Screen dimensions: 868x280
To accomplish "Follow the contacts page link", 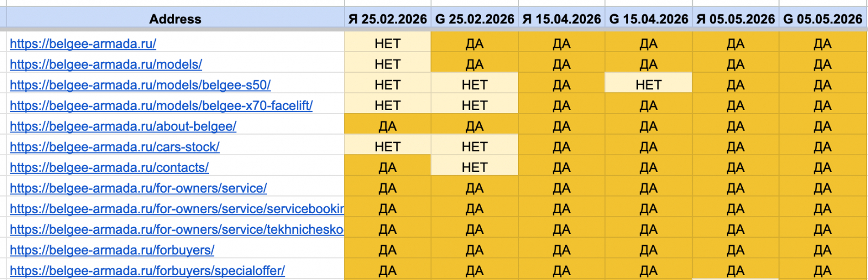I will click(109, 167).
